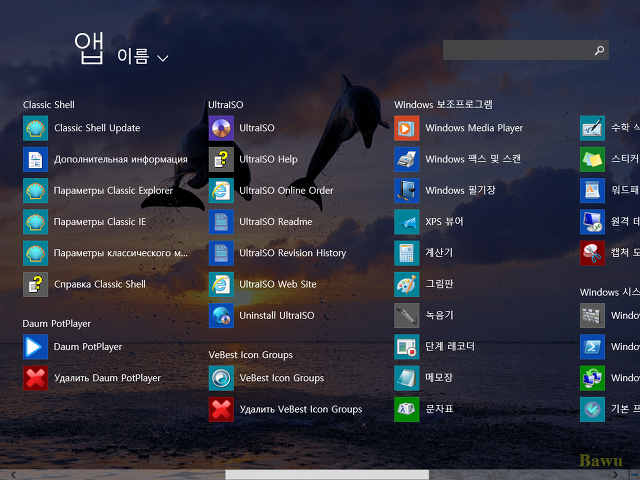
Task: Open 문자표 character map icon
Action: (407, 409)
